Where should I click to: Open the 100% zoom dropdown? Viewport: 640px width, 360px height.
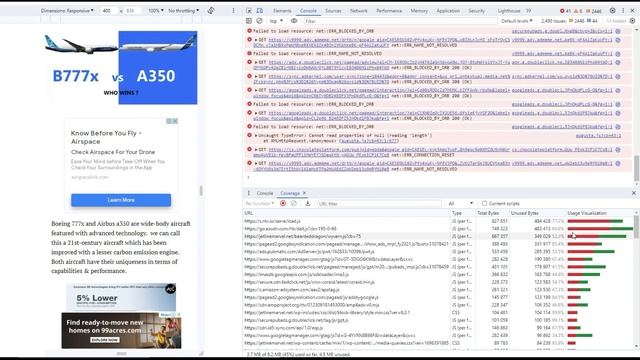156,11
